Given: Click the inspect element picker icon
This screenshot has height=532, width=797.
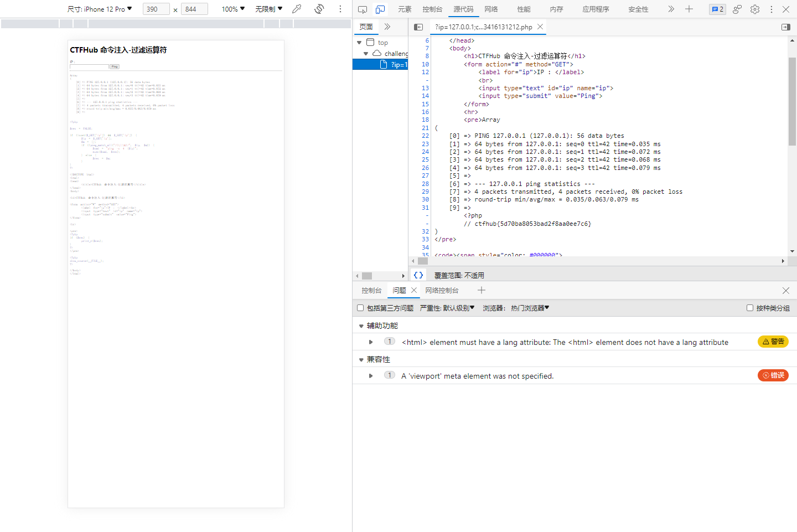Looking at the screenshot, I should [363, 9].
